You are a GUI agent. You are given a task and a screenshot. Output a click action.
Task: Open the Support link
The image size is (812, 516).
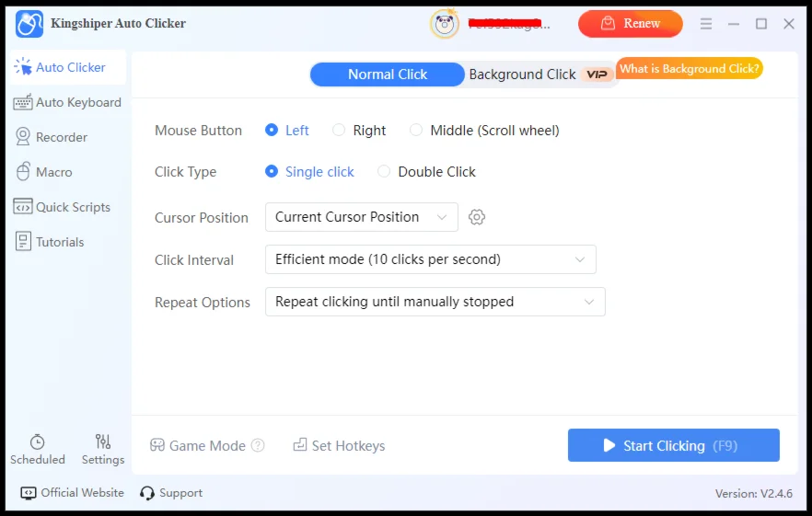point(171,493)
